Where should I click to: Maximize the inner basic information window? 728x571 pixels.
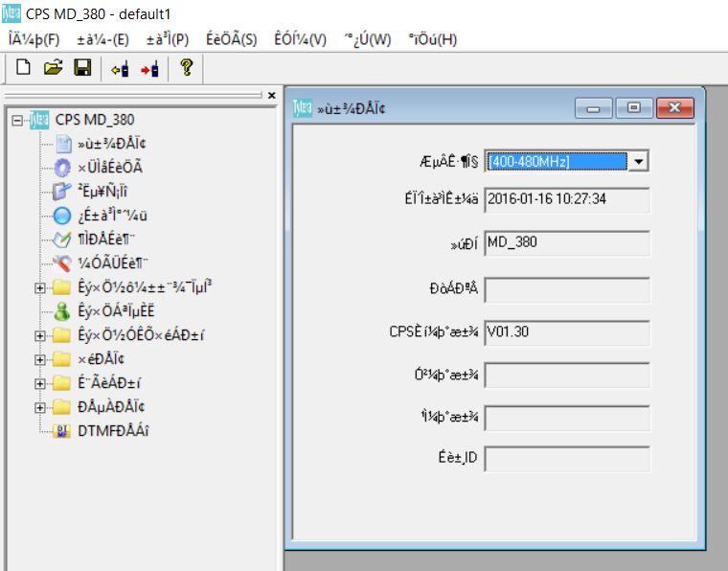click(x=634, y=108)
